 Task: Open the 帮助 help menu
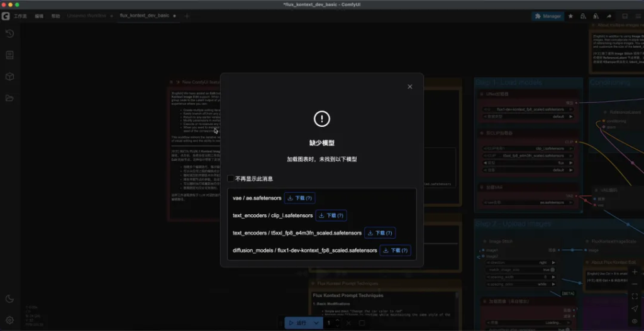(x=55, y=16)
